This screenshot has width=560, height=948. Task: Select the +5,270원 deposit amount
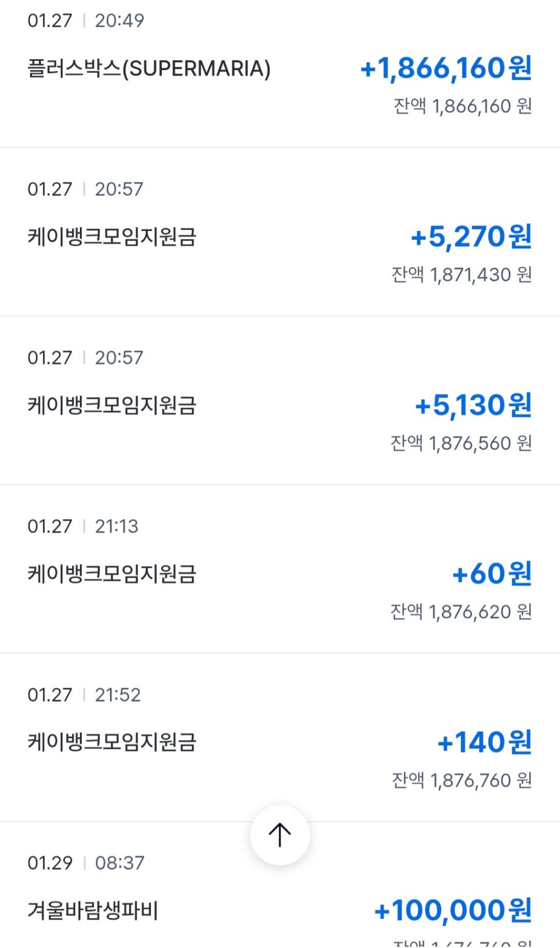coord(471,237)
